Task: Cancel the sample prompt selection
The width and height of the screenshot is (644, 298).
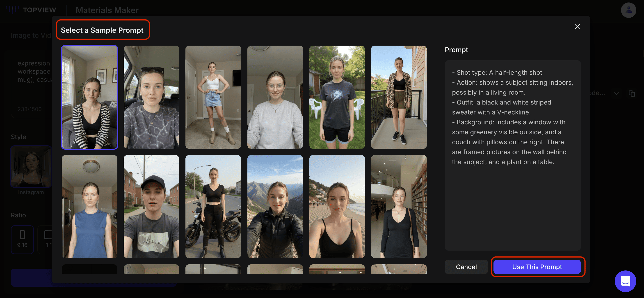Action: pos(466,267)
